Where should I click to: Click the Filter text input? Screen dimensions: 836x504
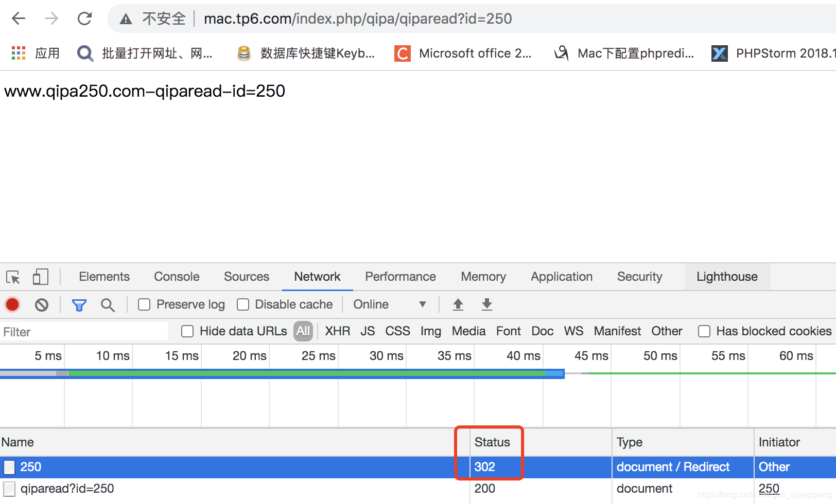tap(84, 332)
